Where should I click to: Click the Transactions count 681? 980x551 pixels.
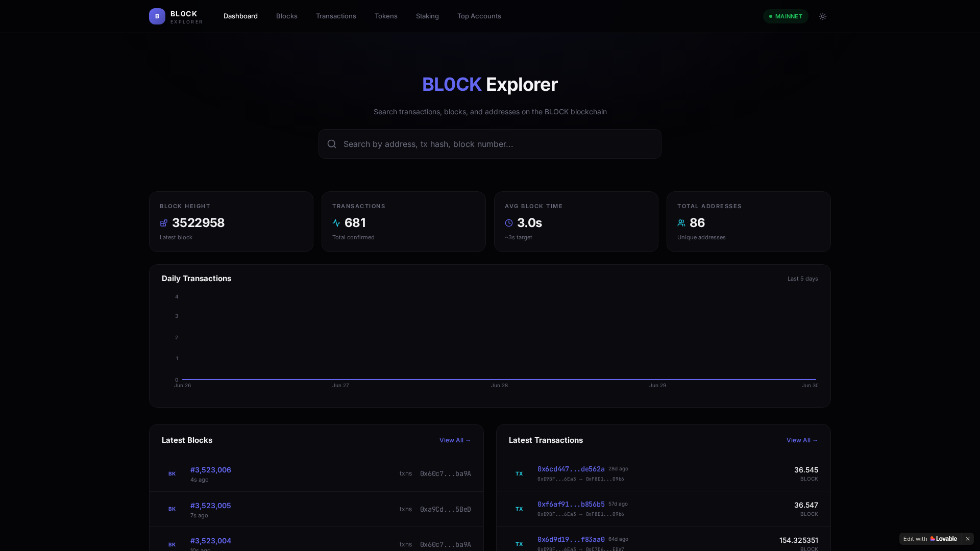coord(355,223)
